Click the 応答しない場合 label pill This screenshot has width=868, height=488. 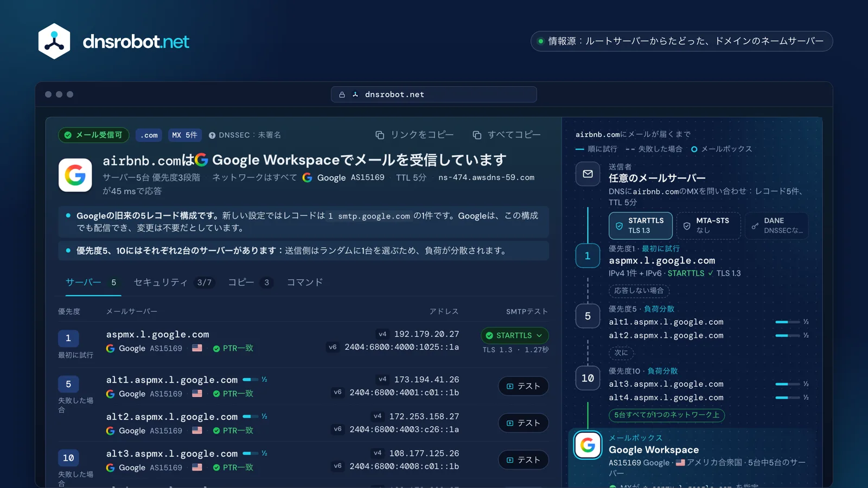click(639, 291)
